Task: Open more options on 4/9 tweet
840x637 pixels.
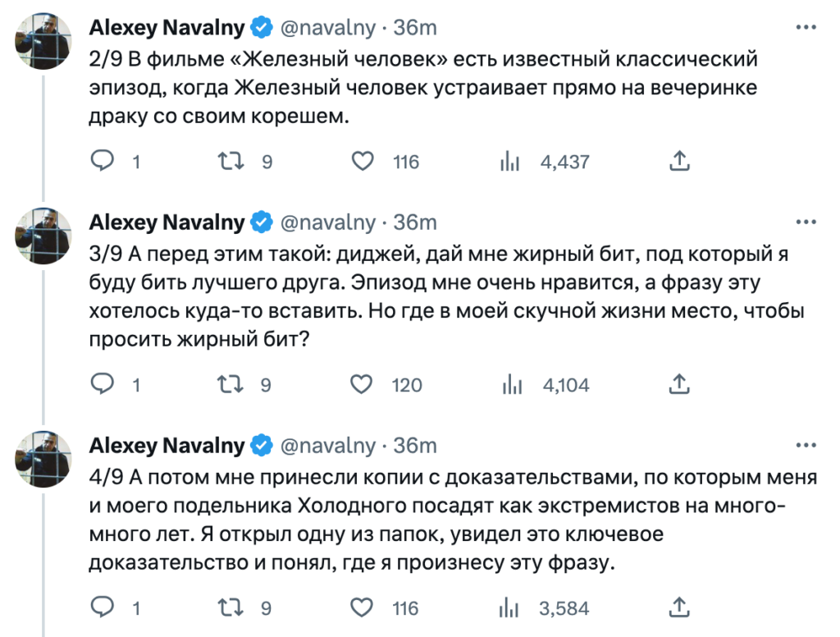Action: 806,446
